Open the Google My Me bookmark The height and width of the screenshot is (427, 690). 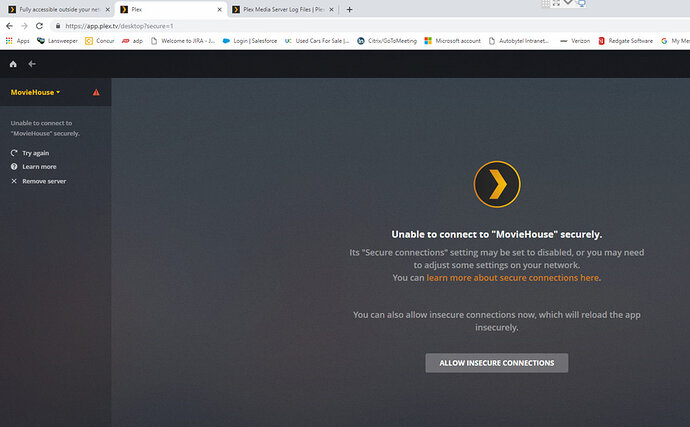675,41
